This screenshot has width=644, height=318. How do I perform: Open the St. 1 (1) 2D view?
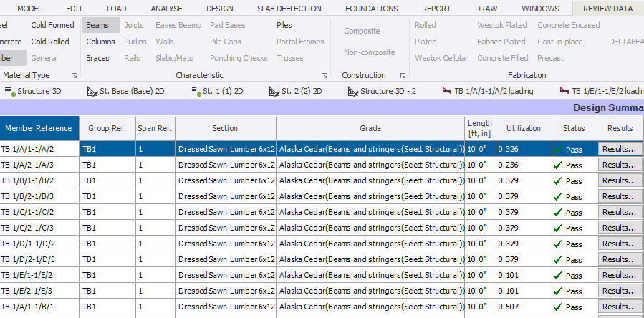[x=217, y=92]
